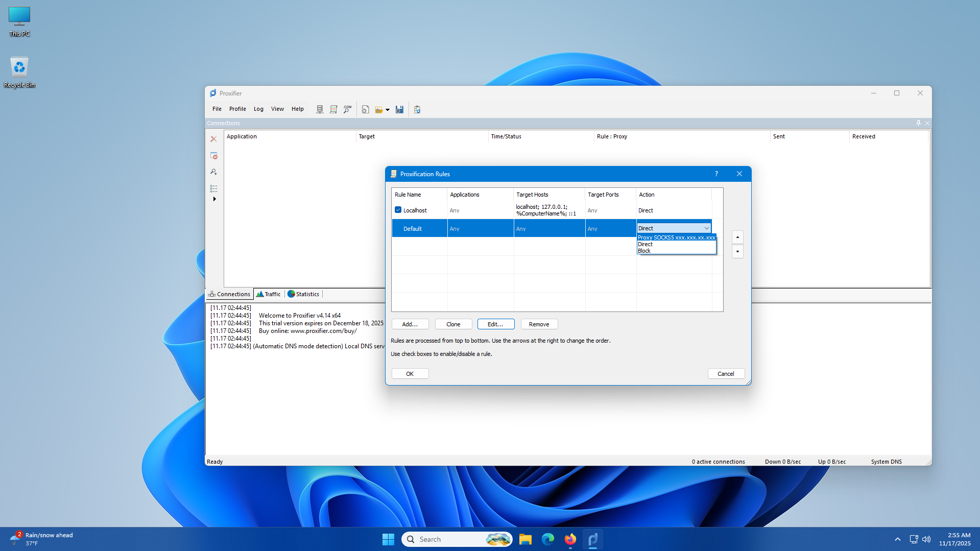The width and height of the screenshot is (980, 551).
Task: Click 'Welcome to Proxifier v4.14 x64' log line
Action: (x=300, y=316)
